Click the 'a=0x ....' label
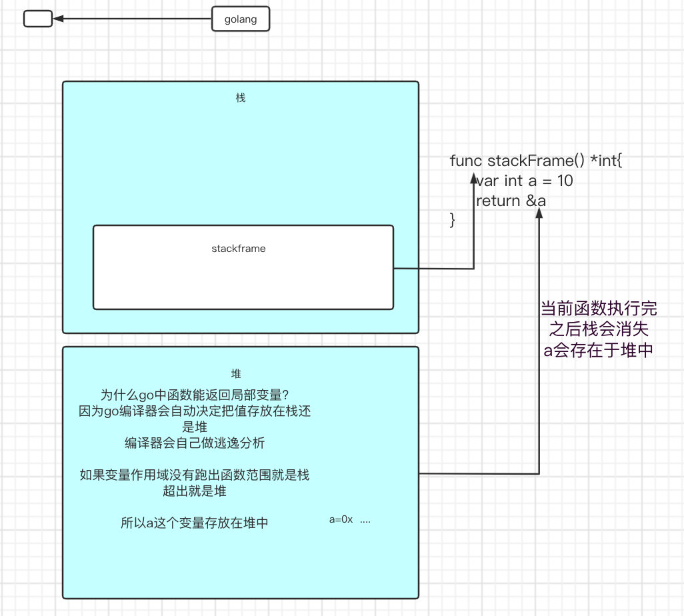Viewport: 684px width, 616px height. pos(350,519)
